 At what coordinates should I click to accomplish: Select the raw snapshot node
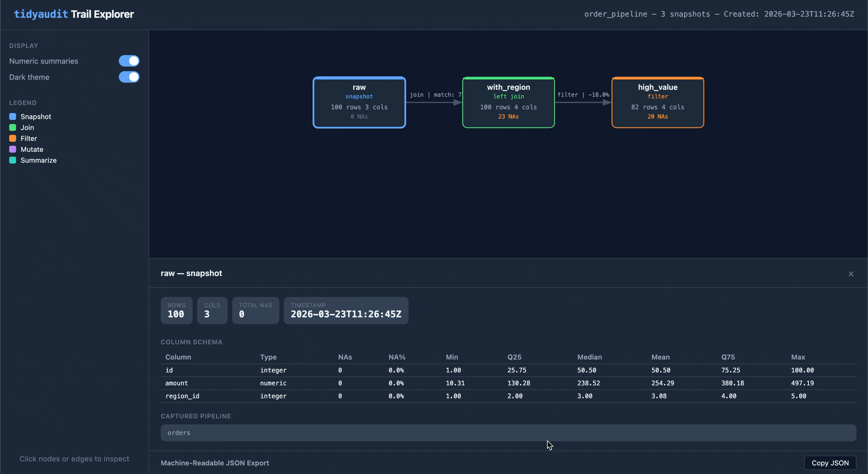[x=359, y=102]
